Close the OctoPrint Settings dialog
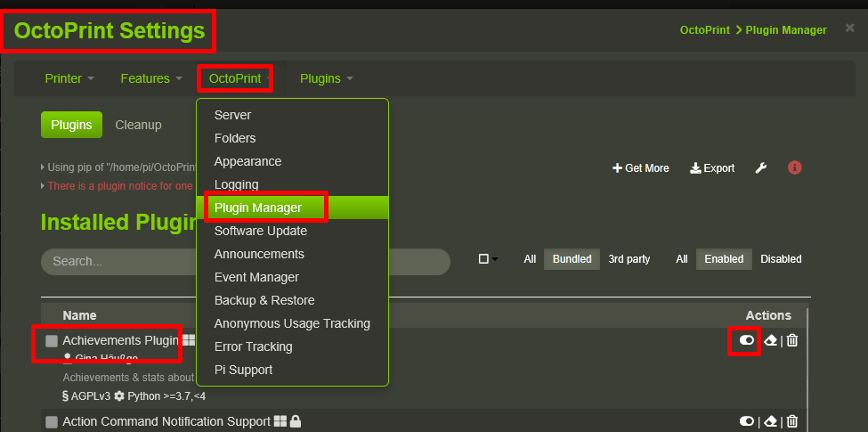 (x=849, y=29)
